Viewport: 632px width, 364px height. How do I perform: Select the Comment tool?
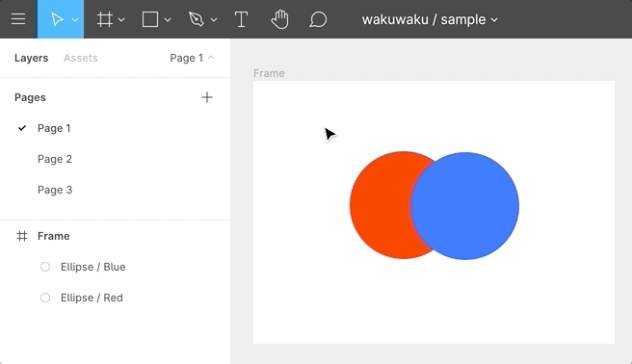tap(318, 19)
